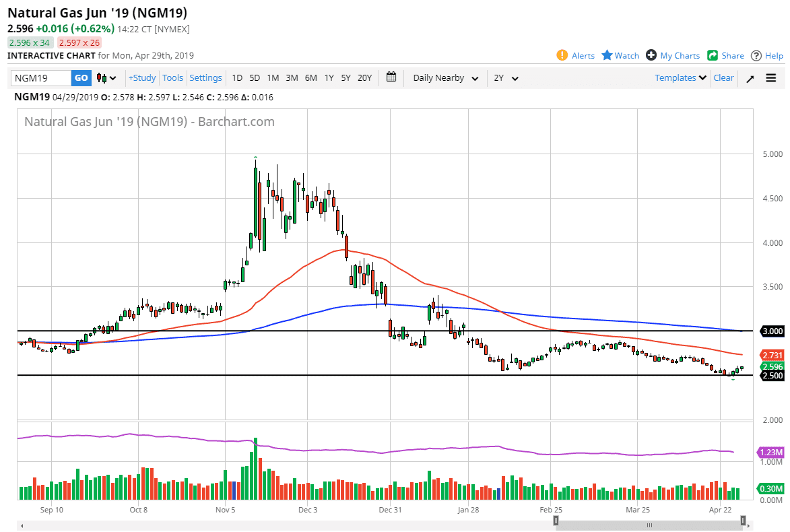The height and width of the screenshot is (532, 790).
Task: Click the +Study option
Action: tap(142, 77)
